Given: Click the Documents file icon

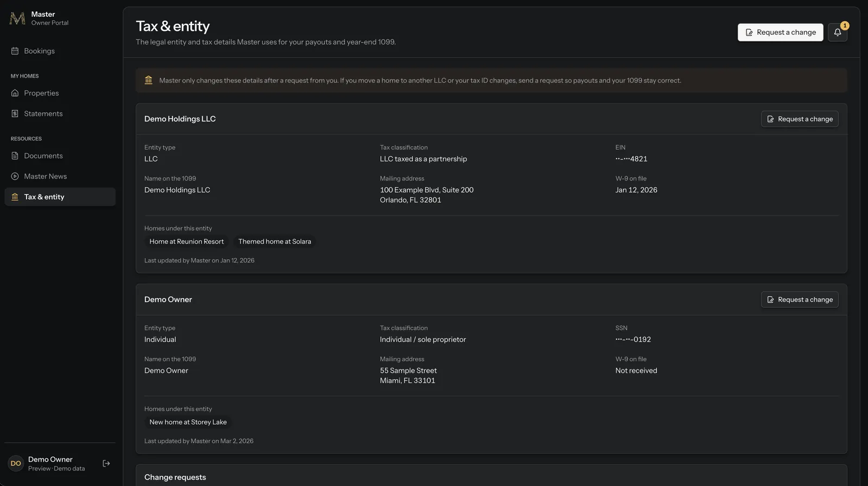Looking at the screenshot, I should (x=15, y=156).
